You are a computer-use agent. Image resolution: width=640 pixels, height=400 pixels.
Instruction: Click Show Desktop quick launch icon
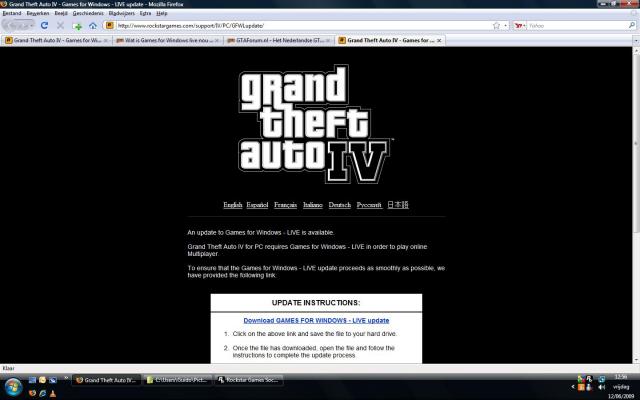(33, 380)
